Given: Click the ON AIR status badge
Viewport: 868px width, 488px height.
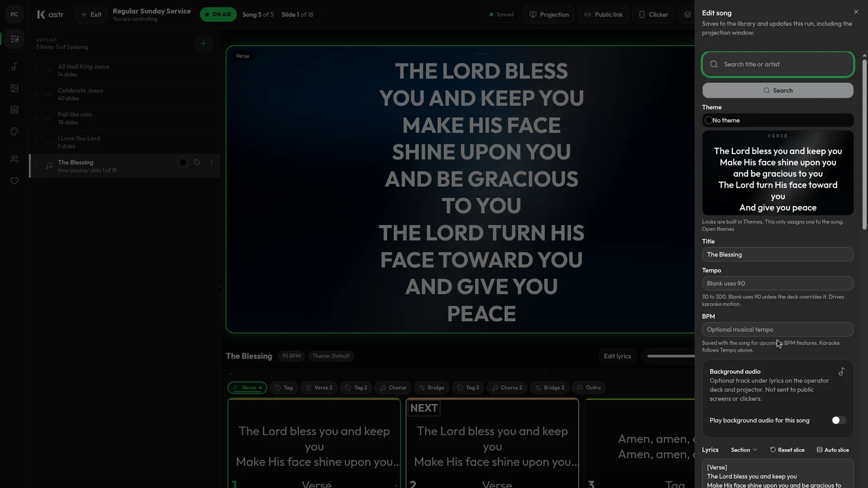Looking at the screenshot, I should [218, 15].
